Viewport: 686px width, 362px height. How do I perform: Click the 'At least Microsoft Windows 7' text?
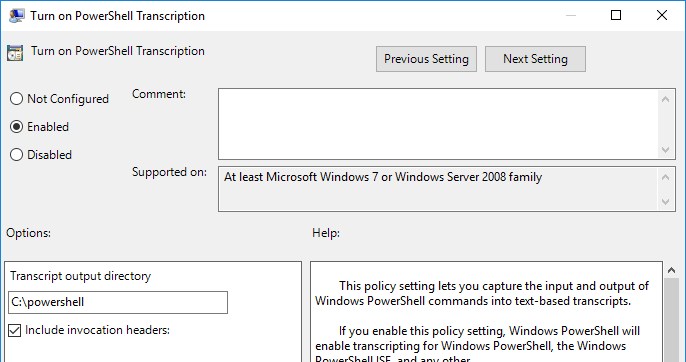tap(383, 177)
